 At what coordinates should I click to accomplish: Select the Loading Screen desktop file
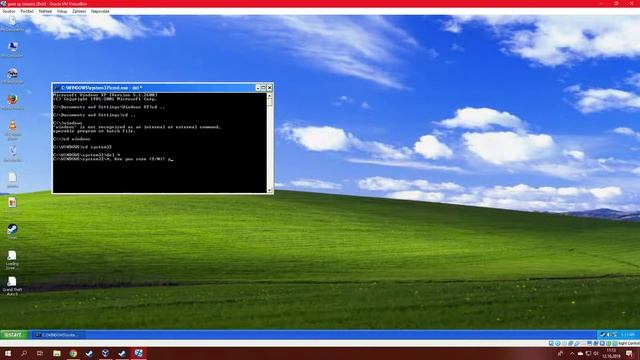(12, 260)
